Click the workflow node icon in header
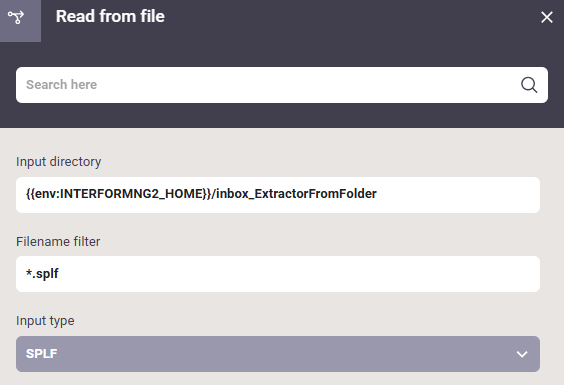 tap(16, 17)
